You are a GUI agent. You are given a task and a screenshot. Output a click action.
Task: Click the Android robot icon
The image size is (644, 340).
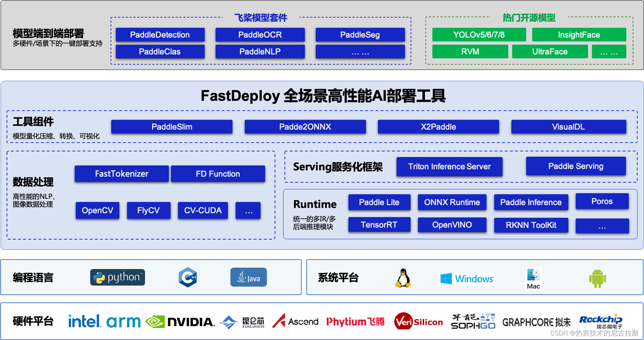(598, 279)
